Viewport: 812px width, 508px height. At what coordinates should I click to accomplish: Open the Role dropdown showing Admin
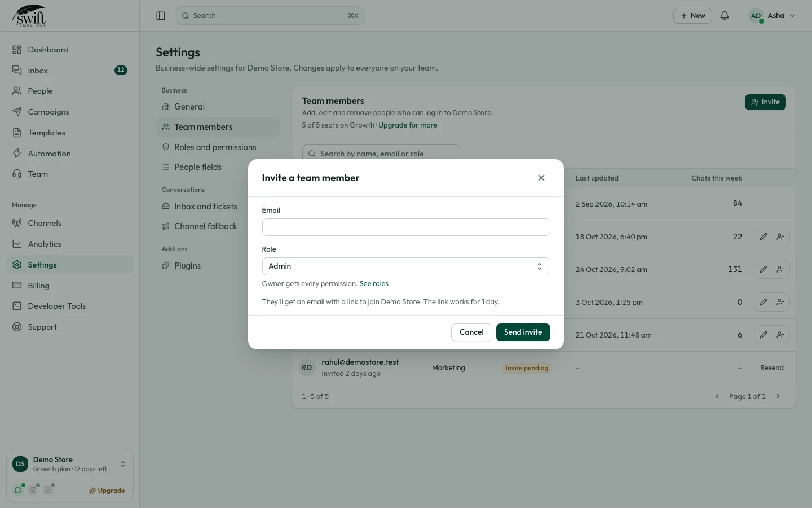click(x=406, y=266)
